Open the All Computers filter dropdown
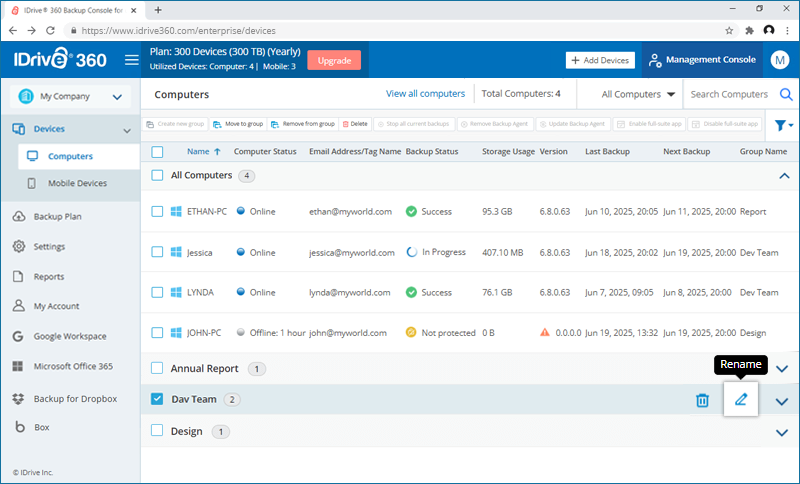The width and height of the screenshot is (800, 484). coord(639,95)
